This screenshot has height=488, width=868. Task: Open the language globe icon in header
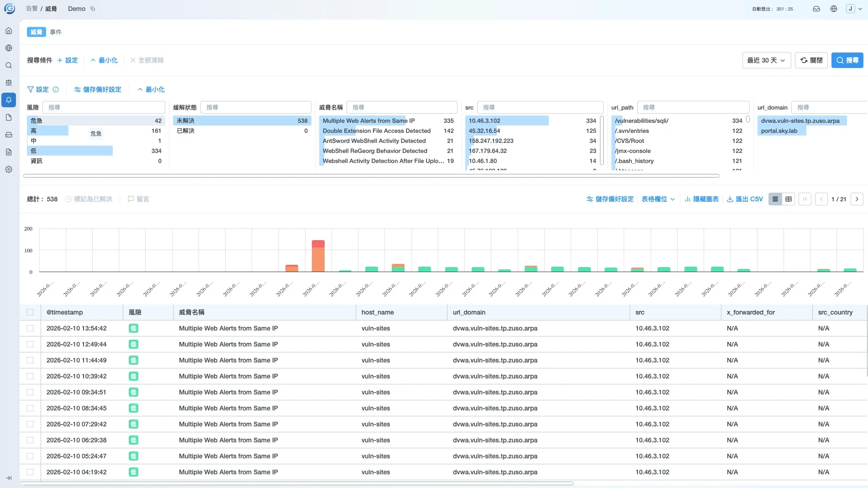tap(834, 9)
